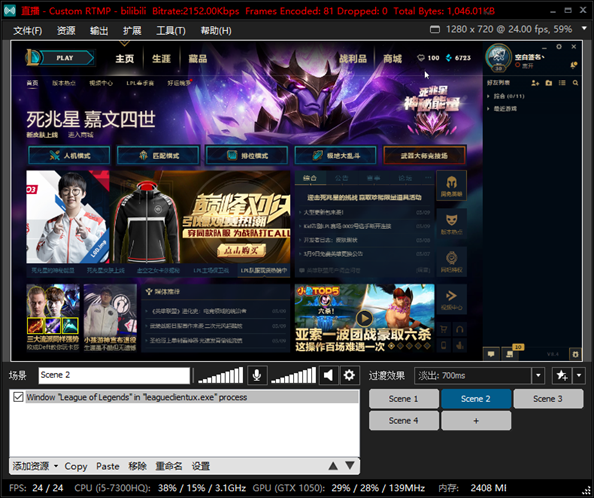
Task: Click the shopping cart small icon
Action: pyautogui.click(x=443, y=329)
